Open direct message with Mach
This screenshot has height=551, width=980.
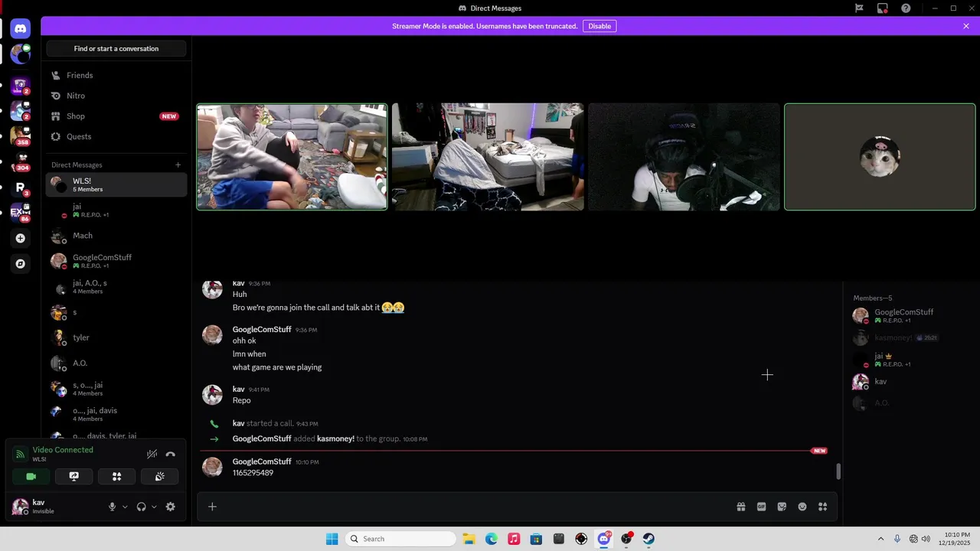pos(116,236)
